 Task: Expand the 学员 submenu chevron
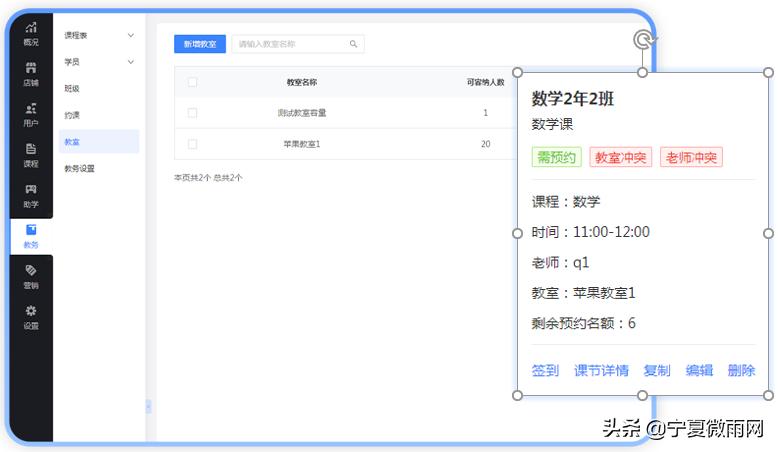pyautogui.click(x=131, y=62)
